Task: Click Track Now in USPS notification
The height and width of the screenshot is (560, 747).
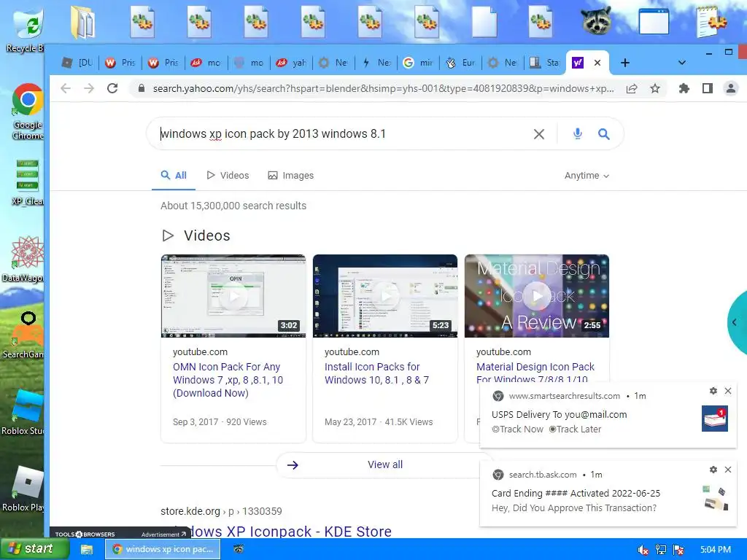Action: point(517,429)
